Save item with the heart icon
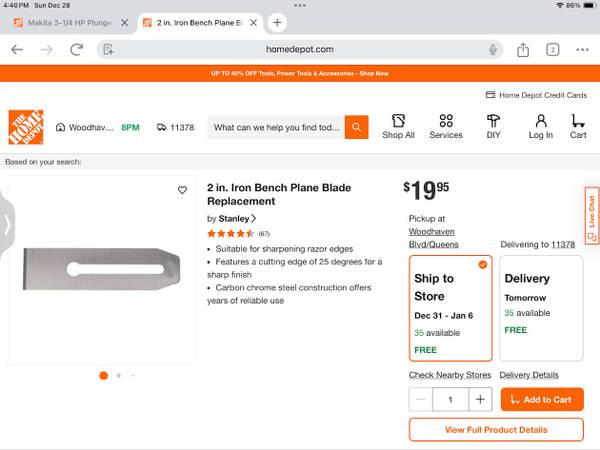The width and height of the screenshot is (600, 450). [x=182, y=190]
